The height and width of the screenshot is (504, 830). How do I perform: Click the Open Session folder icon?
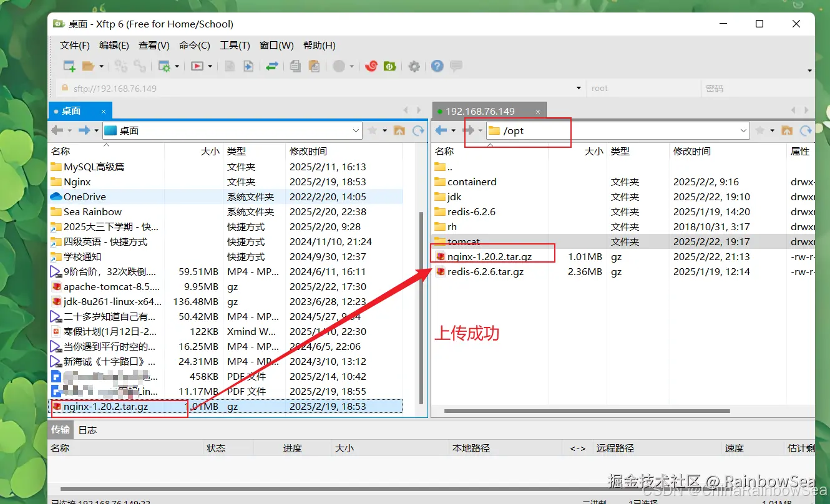(88, 66)
